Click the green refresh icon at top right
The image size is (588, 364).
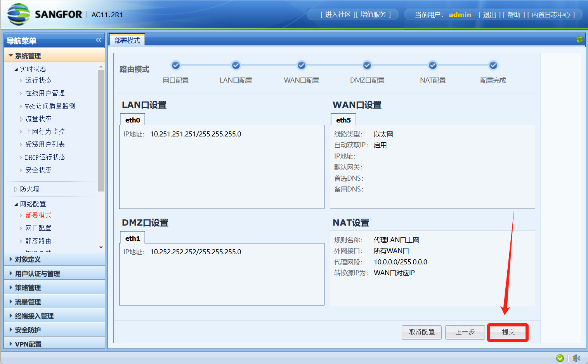[x=579, y=39]
